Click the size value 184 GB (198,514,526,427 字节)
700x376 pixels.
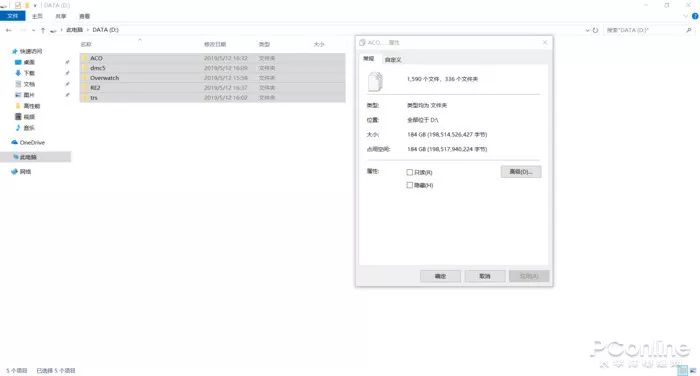click(447, 134)
